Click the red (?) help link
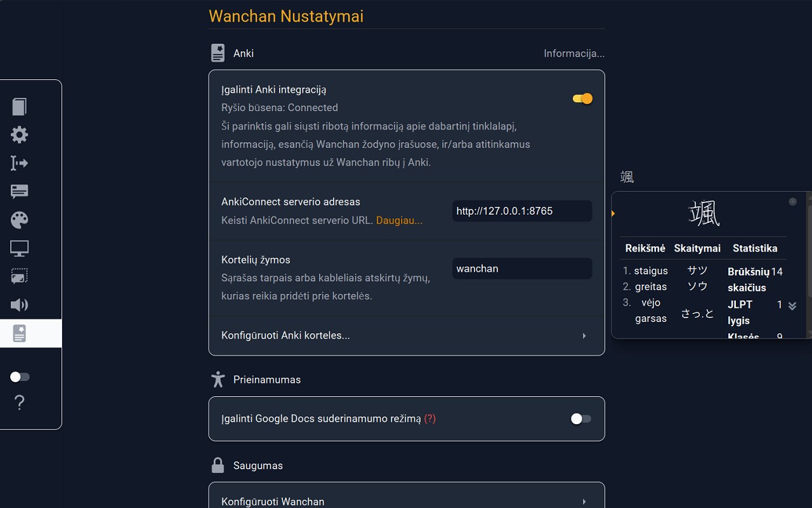812x508 pixels. 430,418
